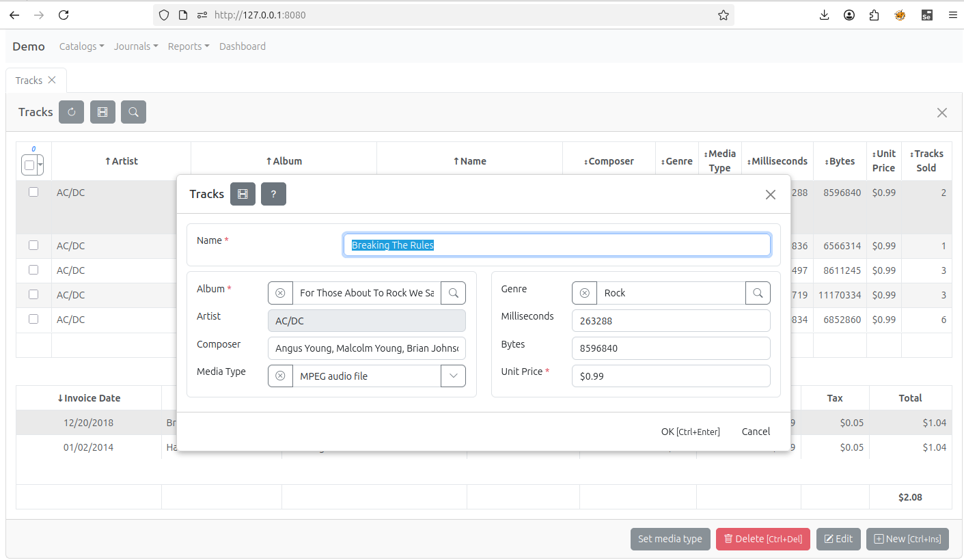
Task: Click the Unit Price input field
Action: click(670, 376)
